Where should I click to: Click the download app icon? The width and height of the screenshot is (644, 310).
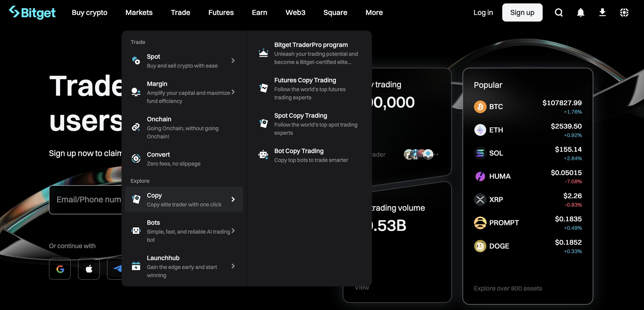pos(602,12)
